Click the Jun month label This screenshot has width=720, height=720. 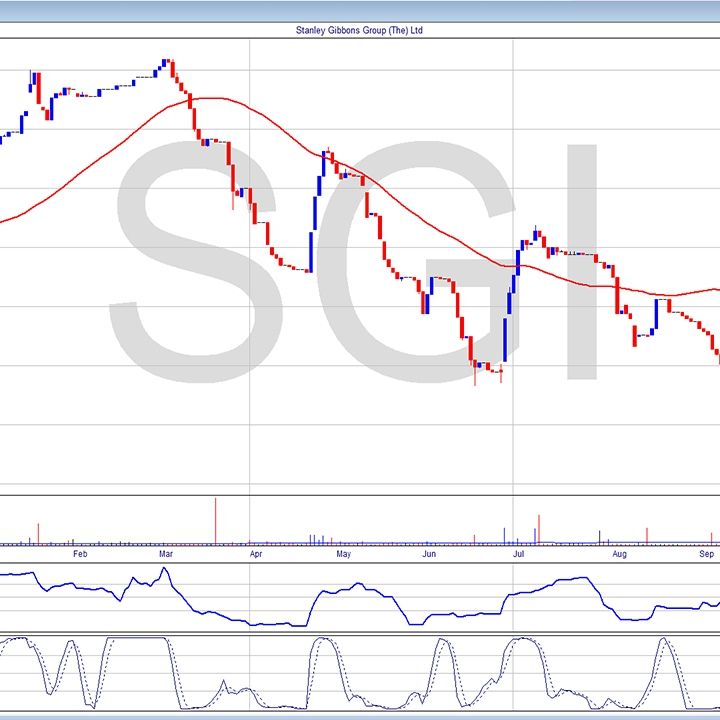point(429,553)
